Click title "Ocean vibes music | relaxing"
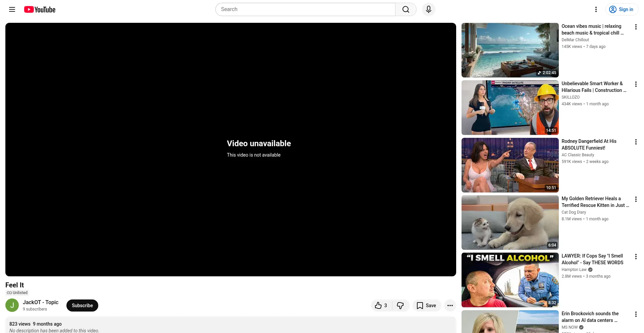Image resolution: width=644 pixels, height=333 pixels. (593, 30)
